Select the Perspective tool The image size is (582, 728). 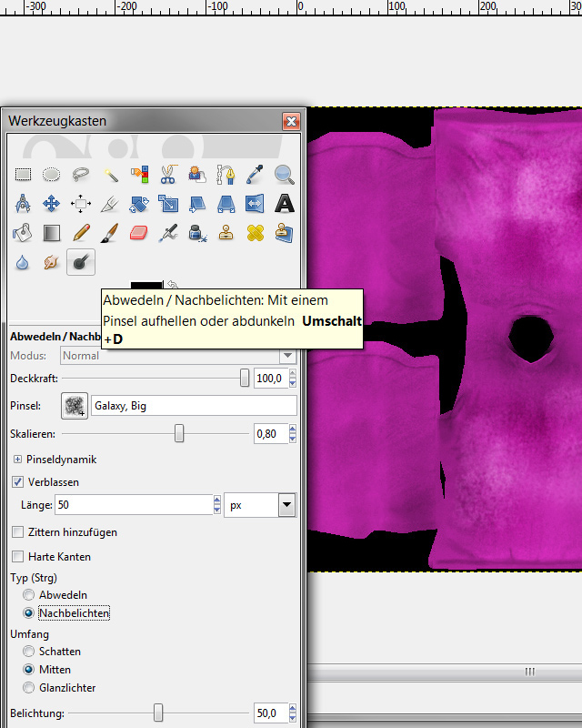coord(226,204)
